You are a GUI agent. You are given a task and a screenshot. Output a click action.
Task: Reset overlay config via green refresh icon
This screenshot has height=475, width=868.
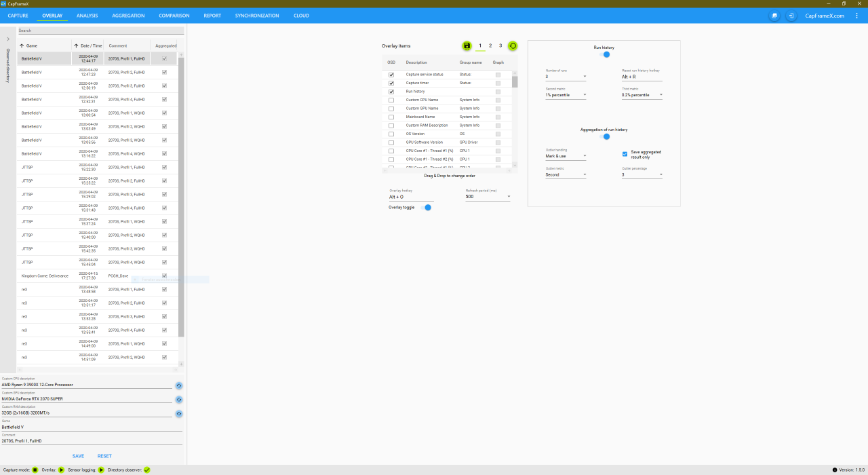point(513,45)
